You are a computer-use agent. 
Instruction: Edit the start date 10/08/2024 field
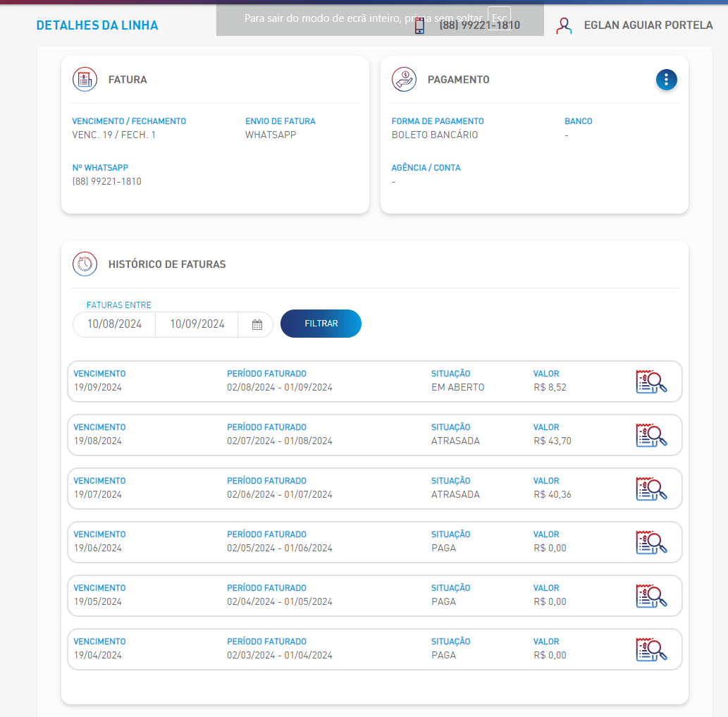point(114,324)
